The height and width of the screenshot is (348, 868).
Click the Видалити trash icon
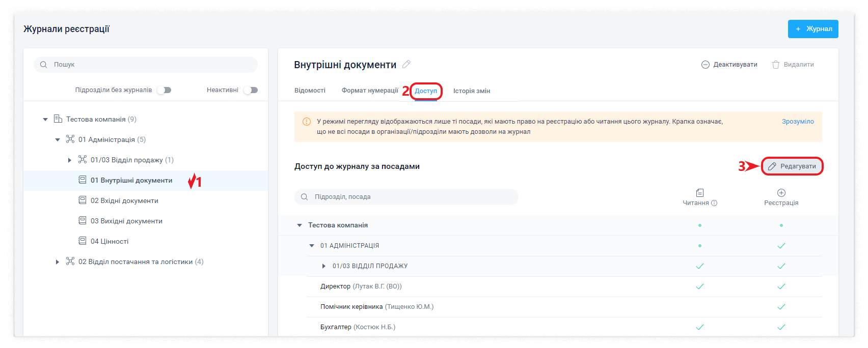[776, 65]
